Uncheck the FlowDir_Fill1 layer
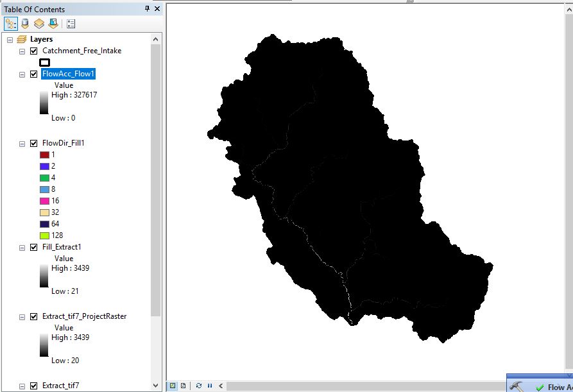Image resolution: width=573 pixels, height=392 pixels. [x=33, y=143]
